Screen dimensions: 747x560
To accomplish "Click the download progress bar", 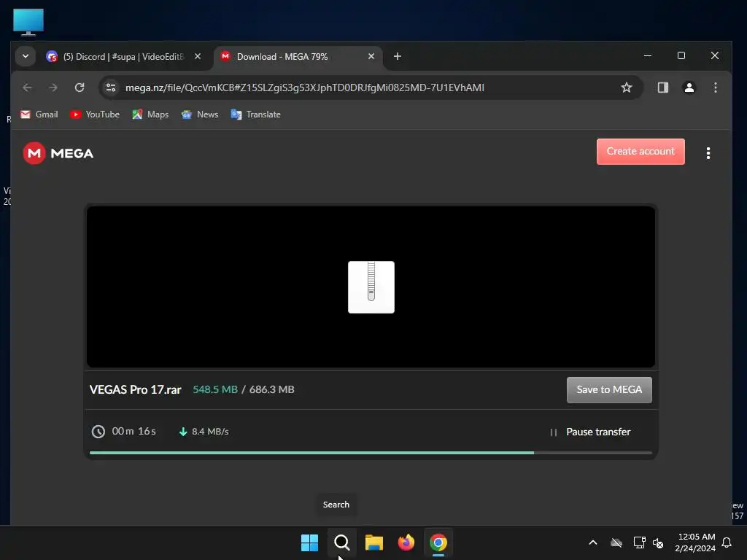I will coord(371,453).
